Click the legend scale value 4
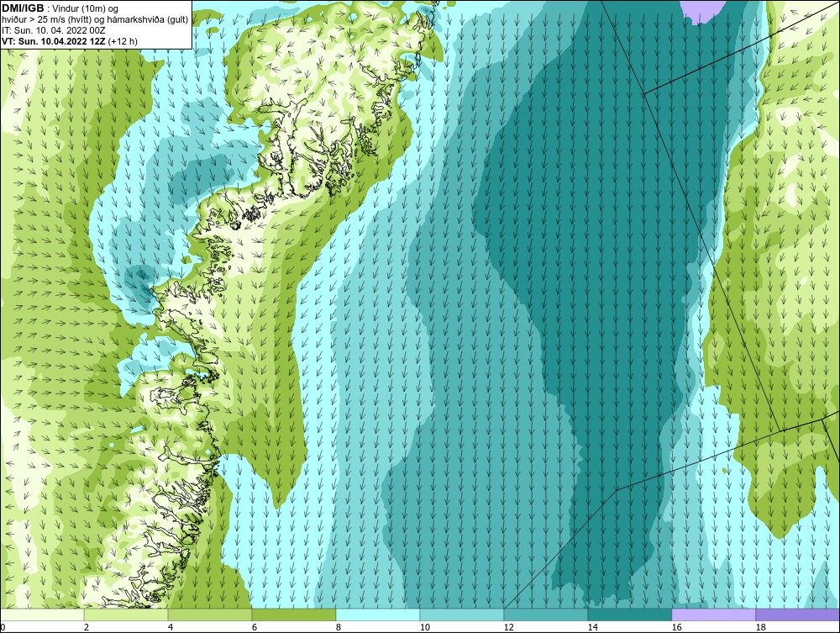Image resolution: width=840 pixels, height=633 pixels. click(x=171, y=627)
